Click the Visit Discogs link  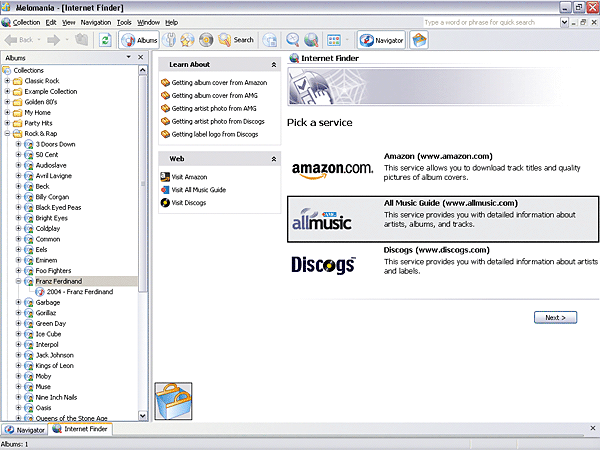point(189,203)
